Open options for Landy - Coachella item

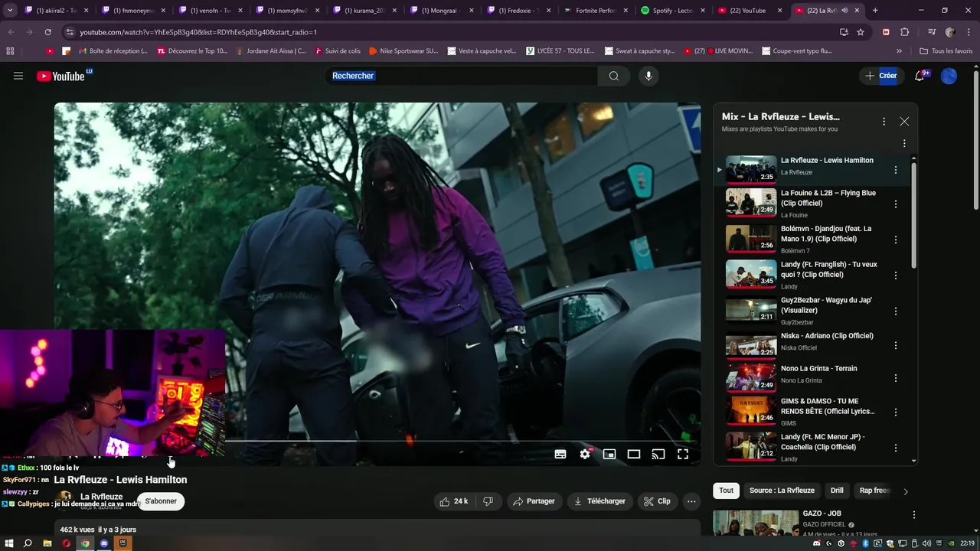pos(896,446)
